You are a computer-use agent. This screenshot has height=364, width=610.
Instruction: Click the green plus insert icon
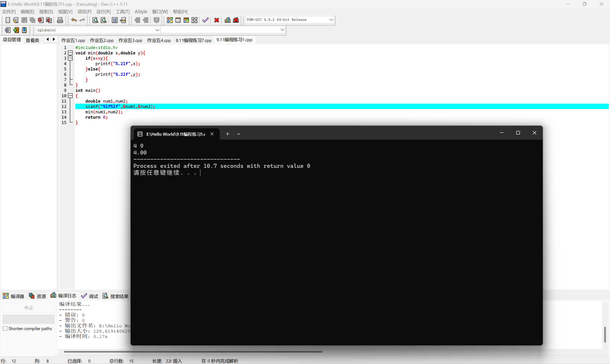(16, 30)
